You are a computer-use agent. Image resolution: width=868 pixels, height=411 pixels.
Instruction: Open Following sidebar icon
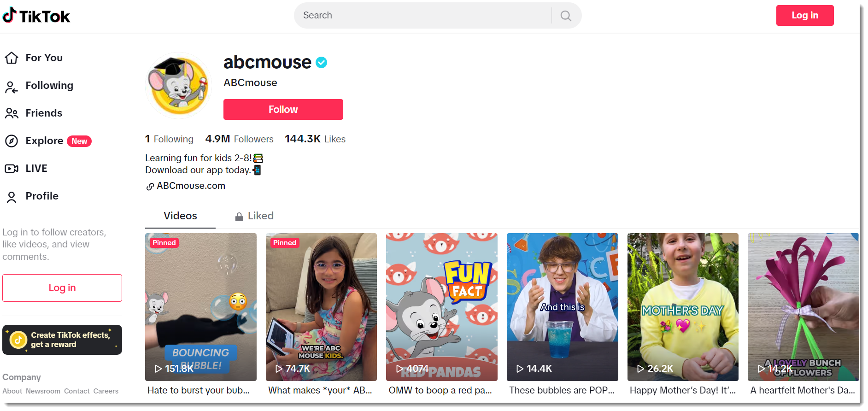pyautogui.click(x=12, y=86)
